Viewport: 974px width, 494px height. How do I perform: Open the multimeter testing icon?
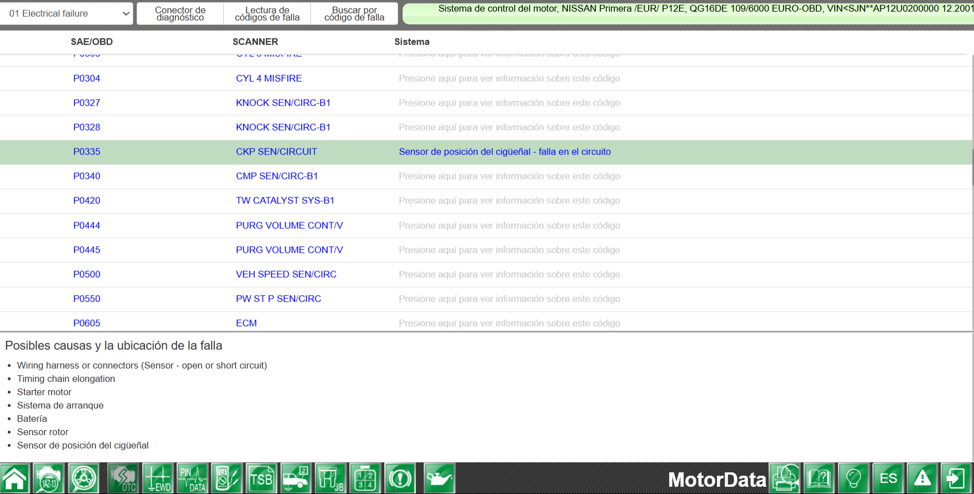pos(227,478)
